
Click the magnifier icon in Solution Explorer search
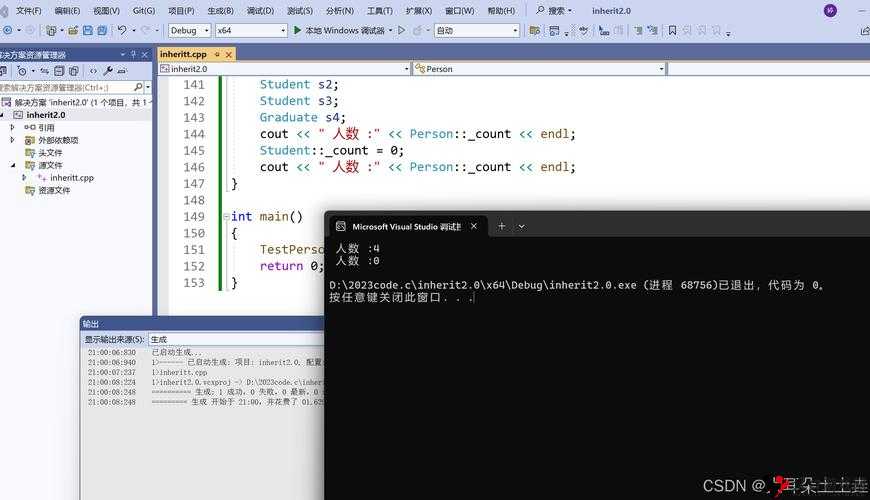[138, 87]
